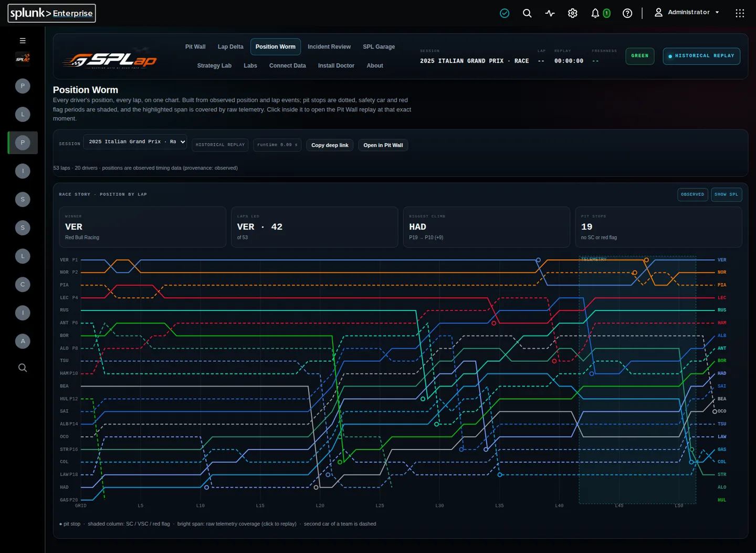The height and width of the screenshot is (553, 756).
Task: Open the Install Doctor tab
Action: point(336,66)
